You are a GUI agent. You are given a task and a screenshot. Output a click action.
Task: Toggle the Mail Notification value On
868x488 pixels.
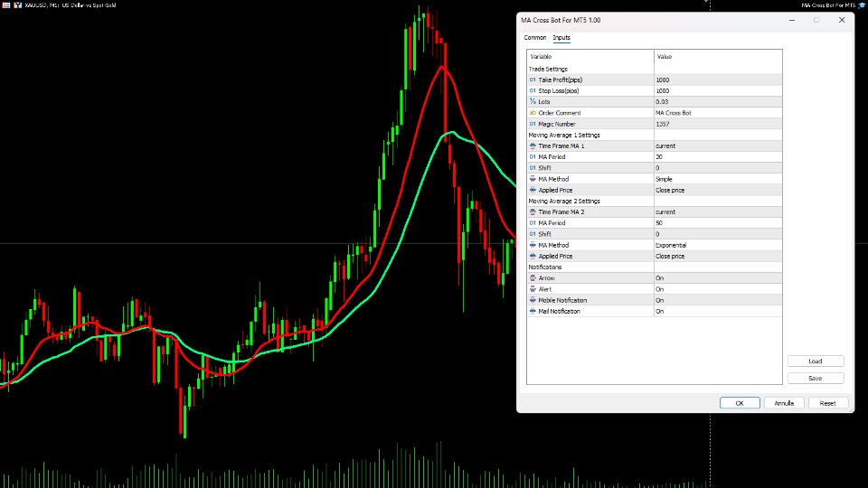pyautogui.click(x=718, y=312)
